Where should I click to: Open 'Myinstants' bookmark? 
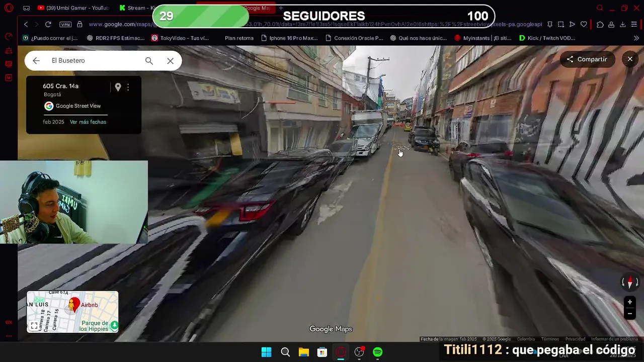[x=482, y=38]
